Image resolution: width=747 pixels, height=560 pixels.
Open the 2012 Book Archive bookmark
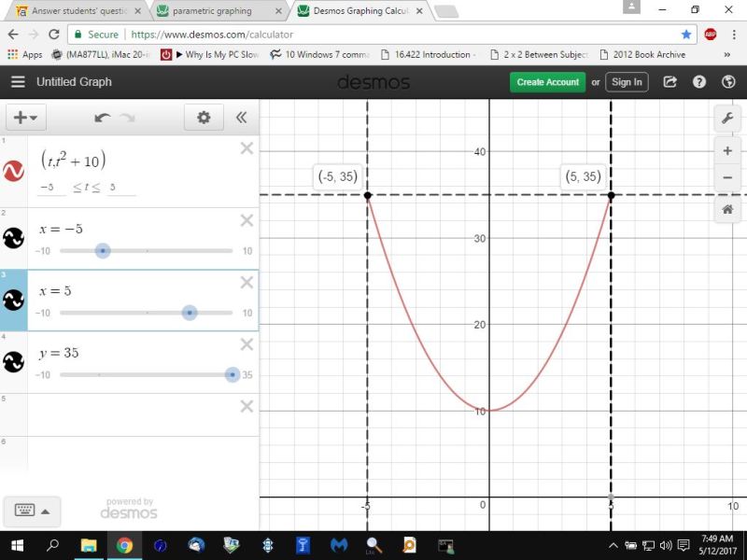point(642,55)
